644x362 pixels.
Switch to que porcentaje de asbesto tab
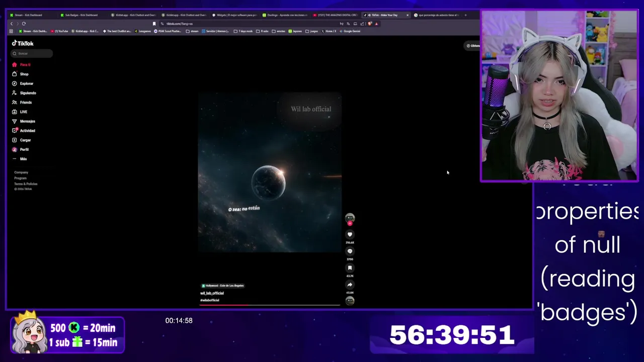(x=437, y=15)
